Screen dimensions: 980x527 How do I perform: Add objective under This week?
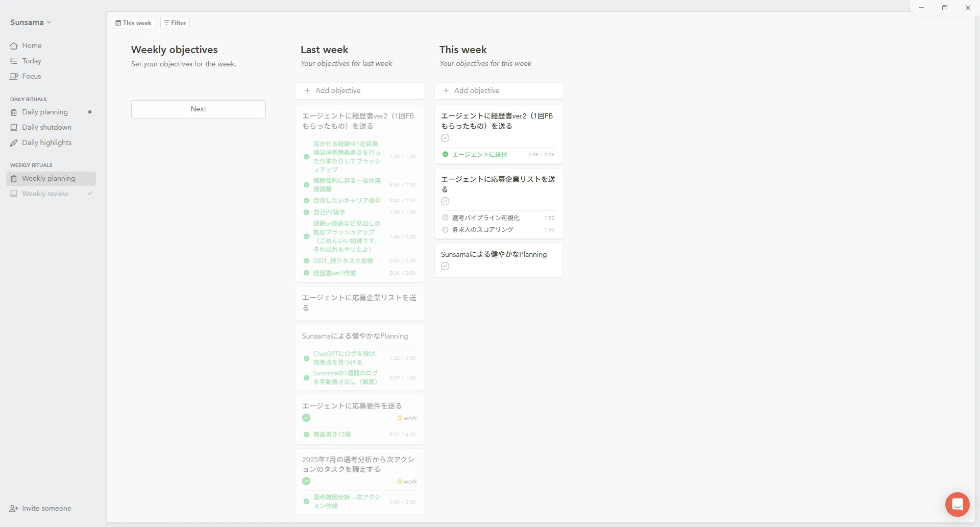coord(499,90)
